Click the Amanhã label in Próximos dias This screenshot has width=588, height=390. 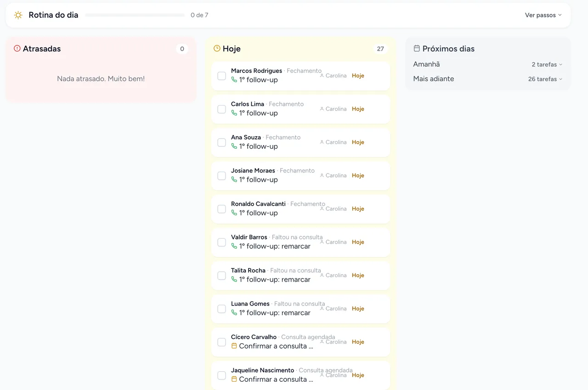[426, 64]
